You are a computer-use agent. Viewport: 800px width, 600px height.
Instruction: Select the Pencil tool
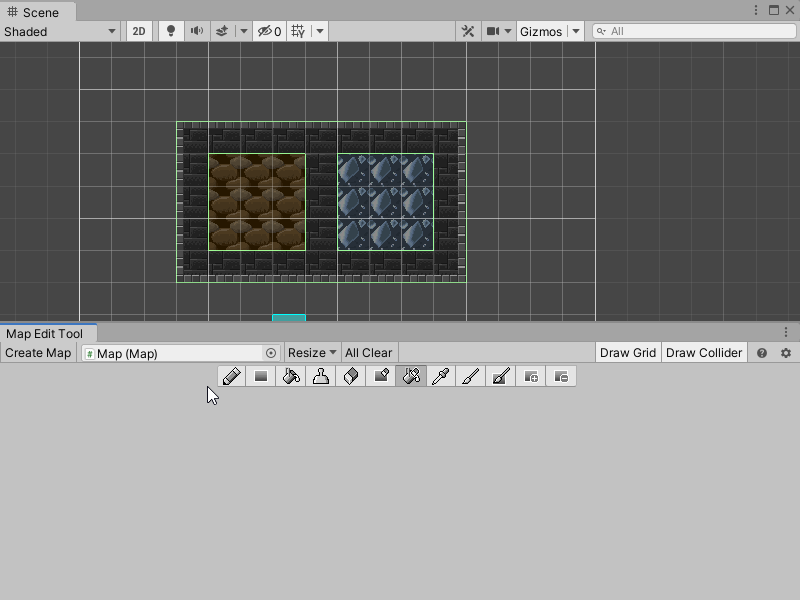231,377
